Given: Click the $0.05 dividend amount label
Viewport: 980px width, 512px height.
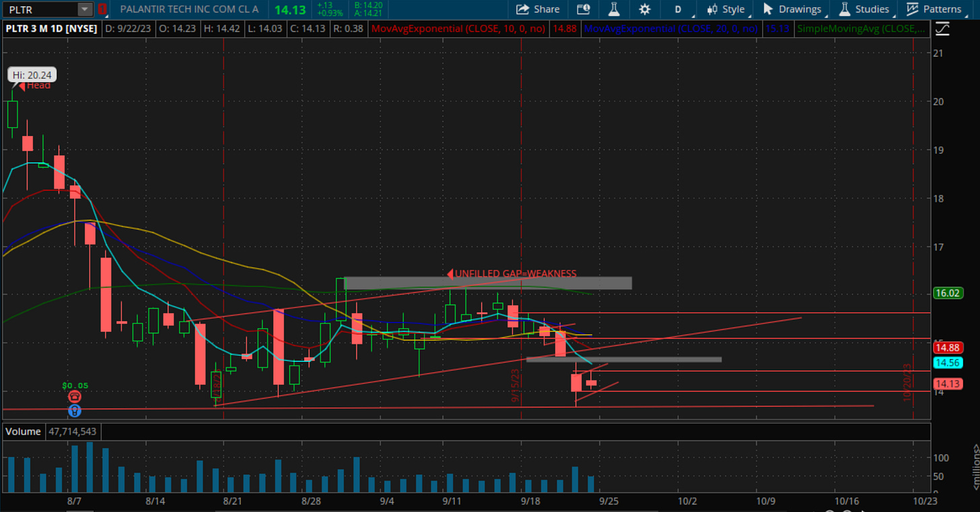Looking at the screenshot, I should [x=75, y=386].
